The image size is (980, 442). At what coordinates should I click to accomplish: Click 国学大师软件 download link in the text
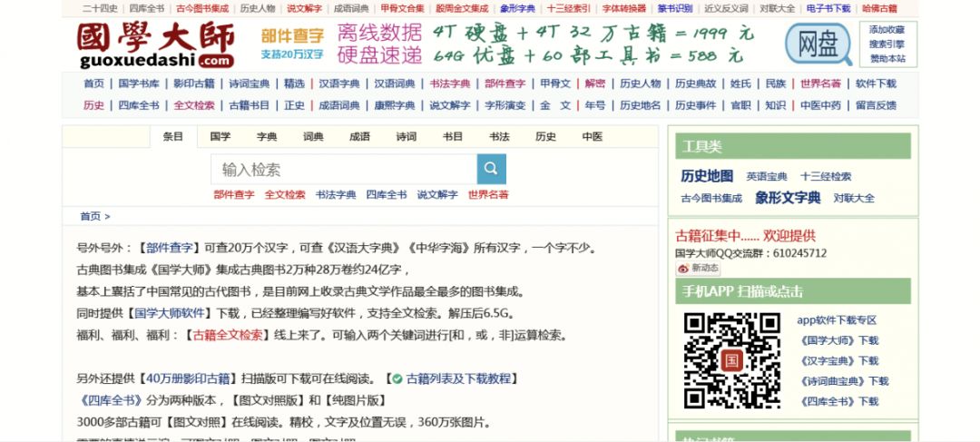[x=170, y=313]
